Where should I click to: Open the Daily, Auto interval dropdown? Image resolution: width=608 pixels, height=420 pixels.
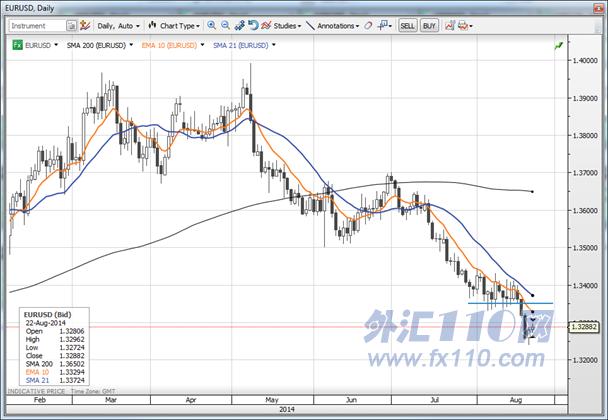[x=118, y=26]
